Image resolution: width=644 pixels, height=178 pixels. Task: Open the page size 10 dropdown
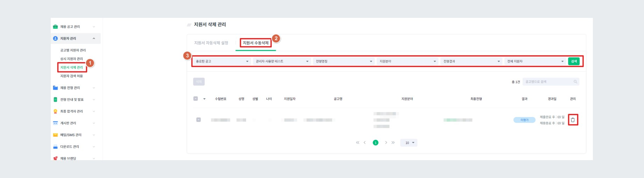tap(409, 143)
